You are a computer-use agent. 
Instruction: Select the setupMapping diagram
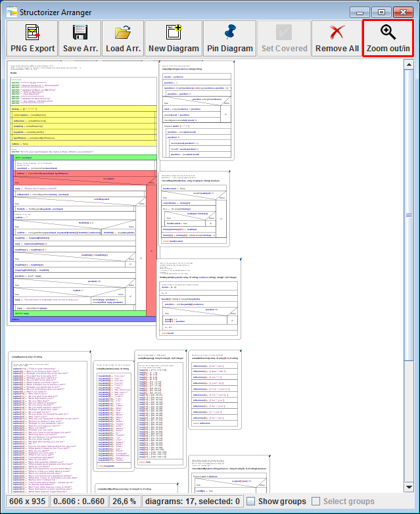coord(160,409)
